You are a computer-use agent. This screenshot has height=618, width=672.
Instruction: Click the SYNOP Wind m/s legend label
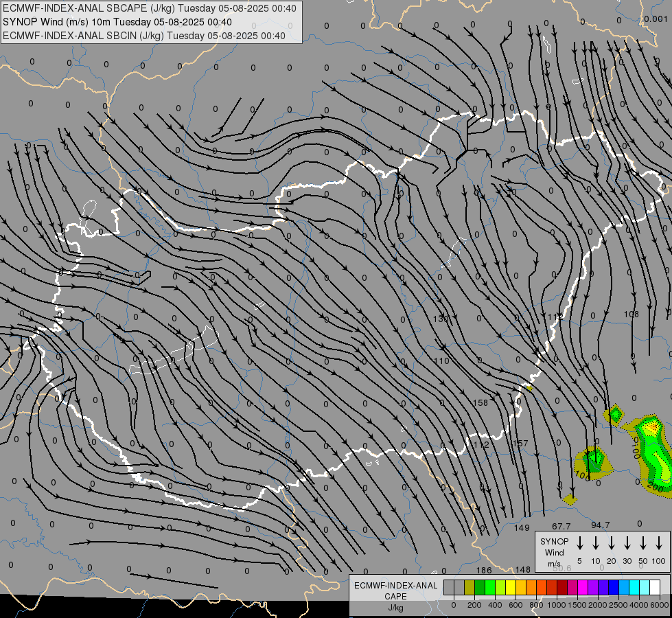[x=554, y=552]
